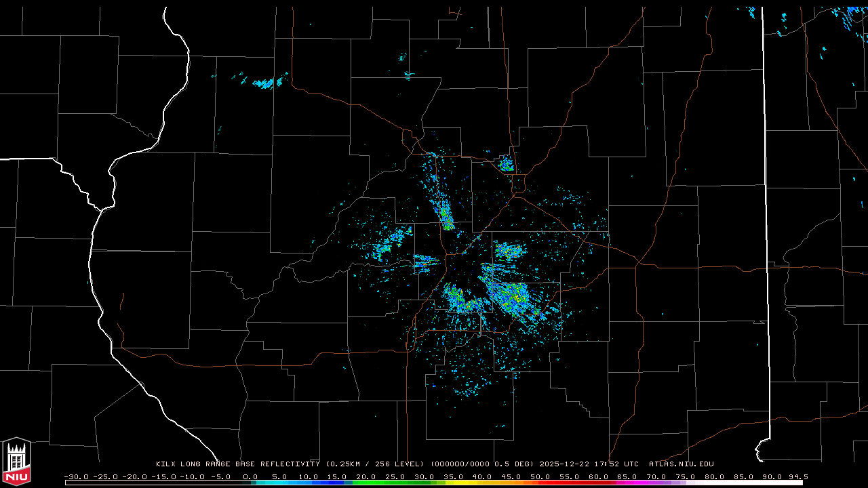Screen dimensions: 868x488
Task: Click the NIU castle logo
Action: pos(16,461)
